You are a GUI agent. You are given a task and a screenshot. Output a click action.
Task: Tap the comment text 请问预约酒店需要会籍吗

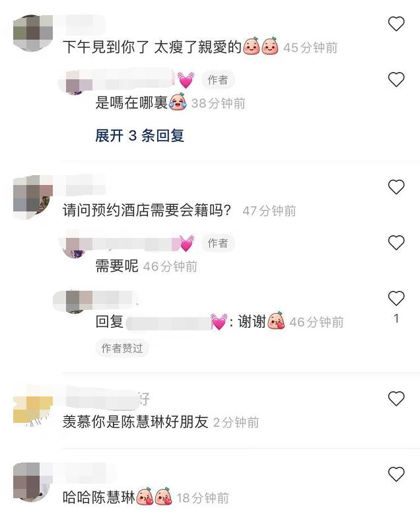[x=147, y=210]
